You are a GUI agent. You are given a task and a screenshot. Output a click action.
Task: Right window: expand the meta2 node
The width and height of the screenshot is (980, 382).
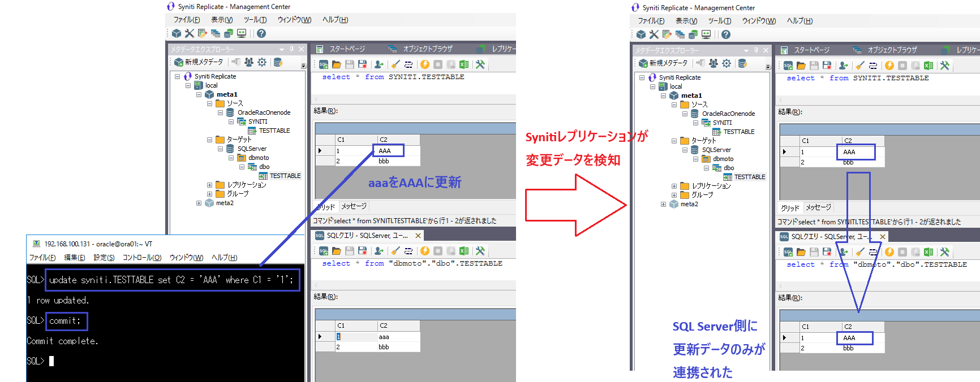tap(663, 204)
